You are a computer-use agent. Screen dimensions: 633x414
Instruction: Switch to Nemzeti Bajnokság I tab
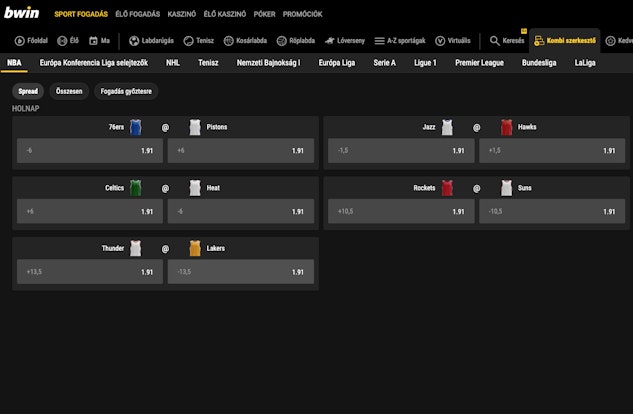(x=268, y=63)
